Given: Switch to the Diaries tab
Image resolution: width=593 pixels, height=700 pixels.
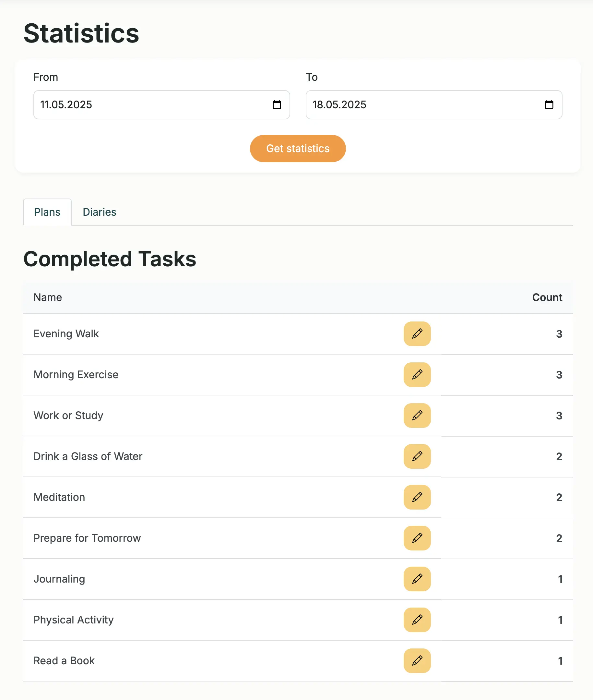Looking at the screenshot, I should 100,212.
